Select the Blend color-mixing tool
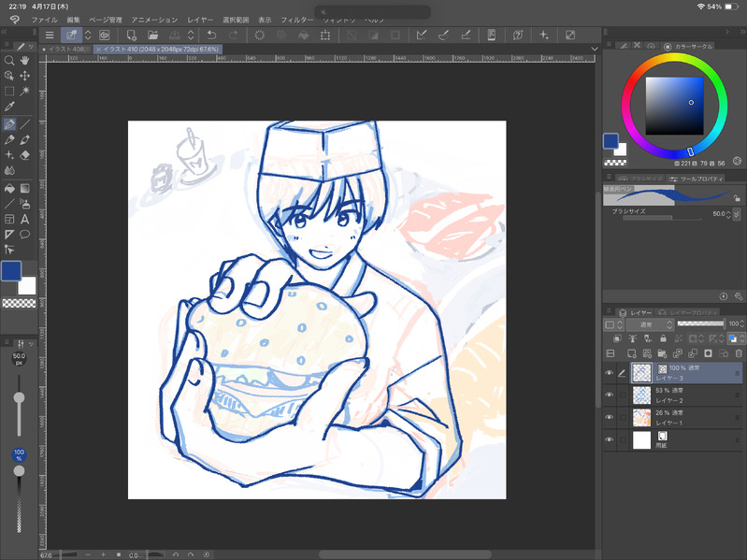 (x=9, y=170)
